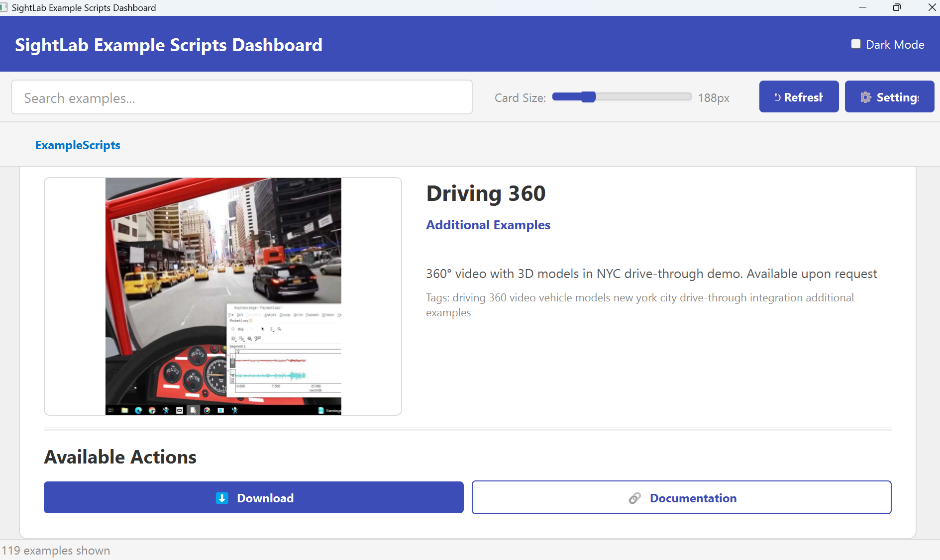
Task: Go to the ExampleScripts breadcrumb
Action: (78, 145)
